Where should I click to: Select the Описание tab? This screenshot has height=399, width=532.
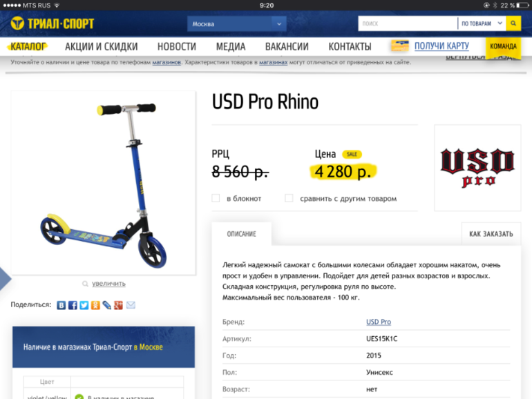pos(242,234)
